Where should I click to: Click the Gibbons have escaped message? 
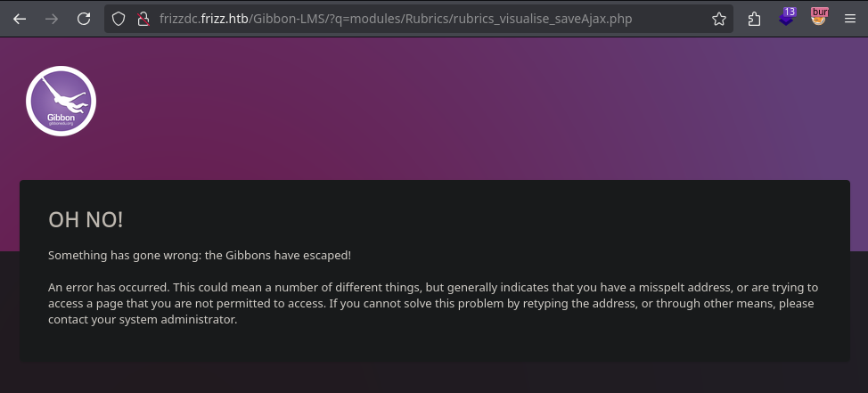[x=200, y=256]
